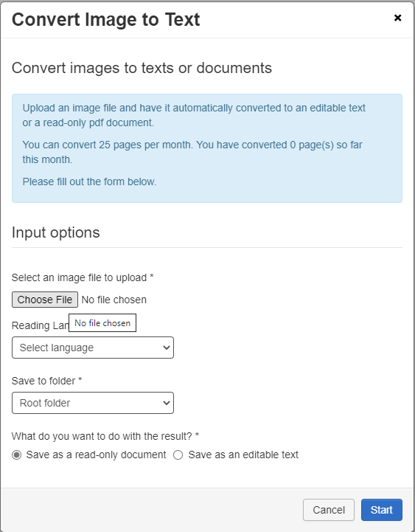Click the No file chosen tooltip popup
The image size is (415, 532).
click(102, 322)
